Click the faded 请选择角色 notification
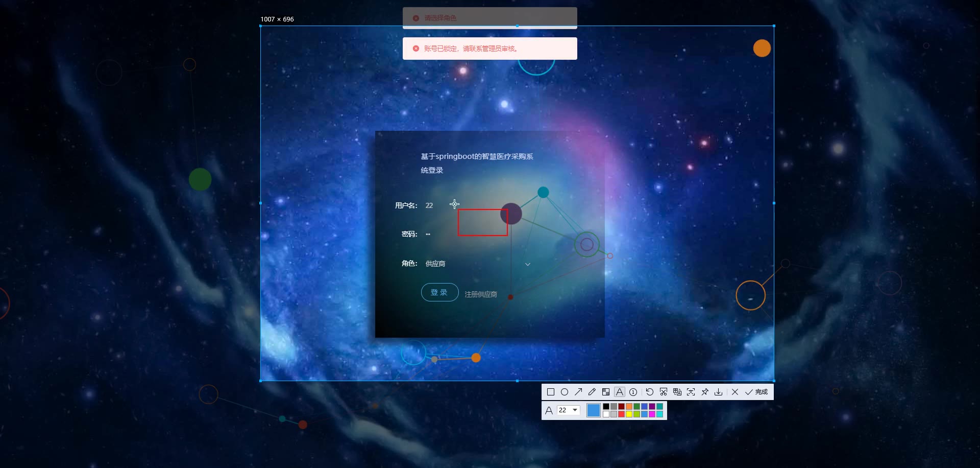 tap(490, 18)
